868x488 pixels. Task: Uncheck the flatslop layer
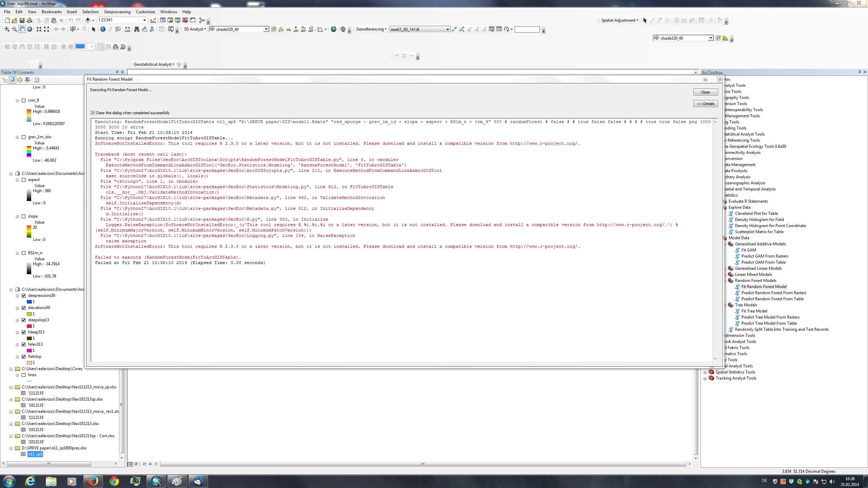point(23,357)
